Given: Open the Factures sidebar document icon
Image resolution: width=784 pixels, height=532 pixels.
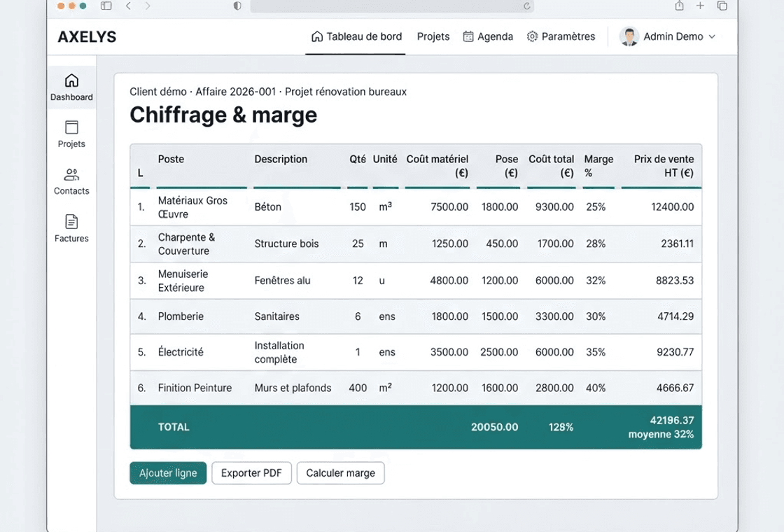Looking at the screenshot, I should coord(71,221).
